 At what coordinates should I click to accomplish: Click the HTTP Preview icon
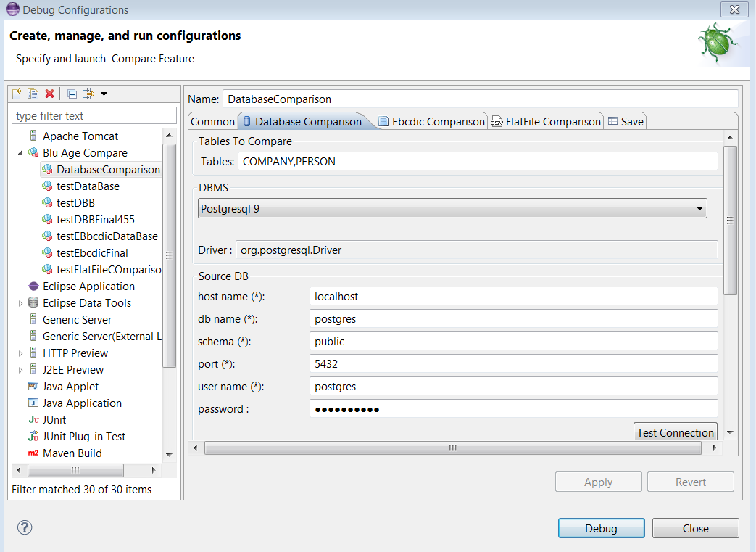[33, 353]
